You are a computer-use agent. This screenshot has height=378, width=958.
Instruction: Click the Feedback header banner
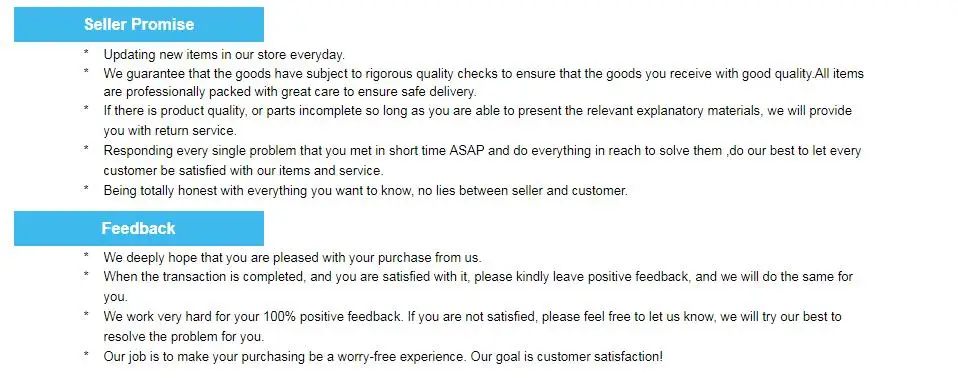(139, 228)
